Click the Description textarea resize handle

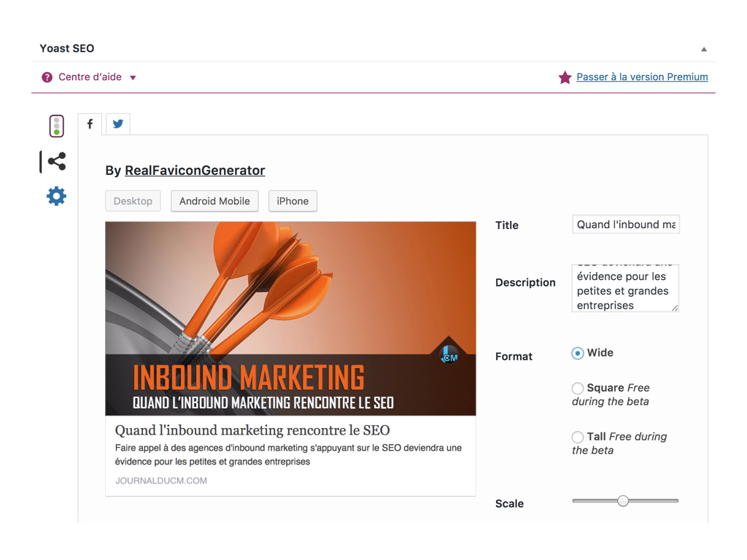click(x=675, y=308)
